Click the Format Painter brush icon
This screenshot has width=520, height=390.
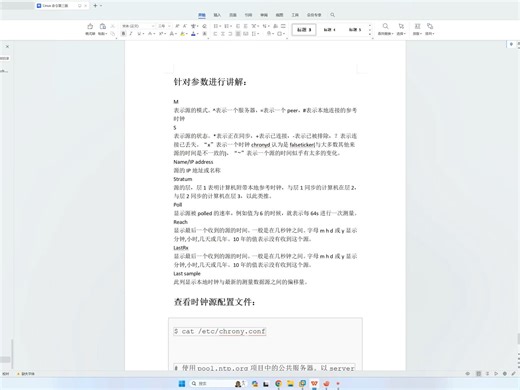point(90,26)
